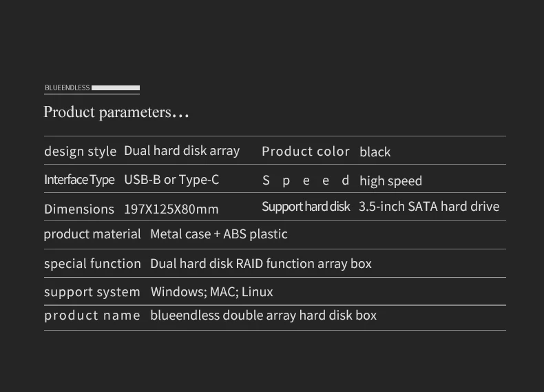This screenshot has height=392, width=544.
Task: Click '3.5-inch SATA hard drive' text
Action: tap(429, 207)
